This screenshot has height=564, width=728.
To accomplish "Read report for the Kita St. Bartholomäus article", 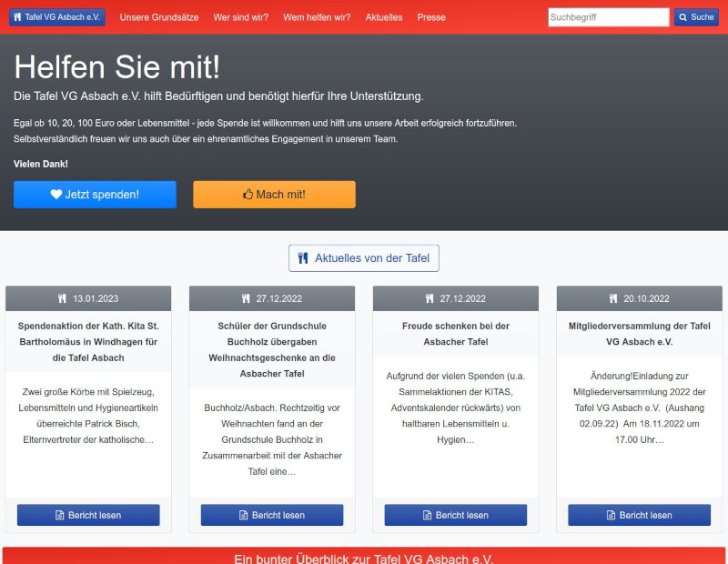I will pos(88,515).
